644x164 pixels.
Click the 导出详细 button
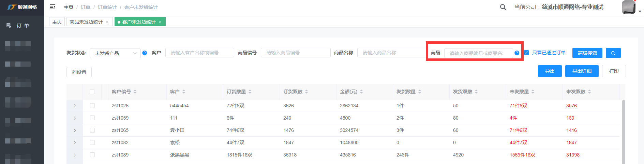[x=582, y=71]
